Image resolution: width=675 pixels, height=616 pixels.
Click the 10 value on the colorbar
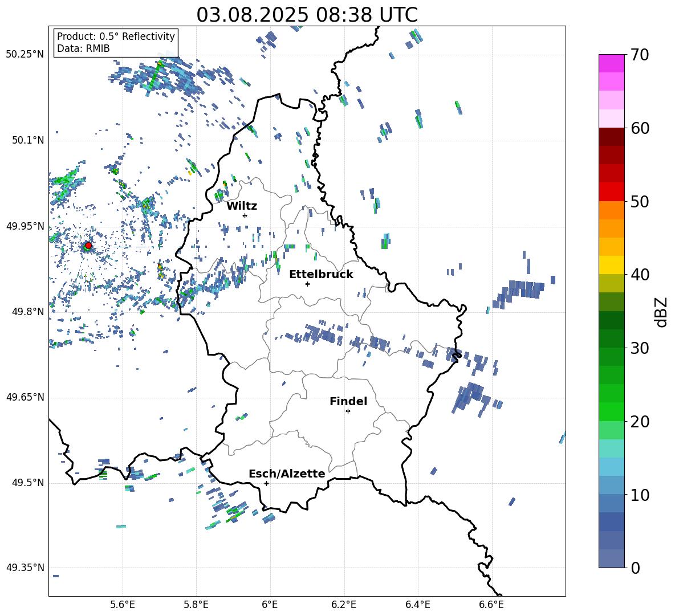click(640, 495)
